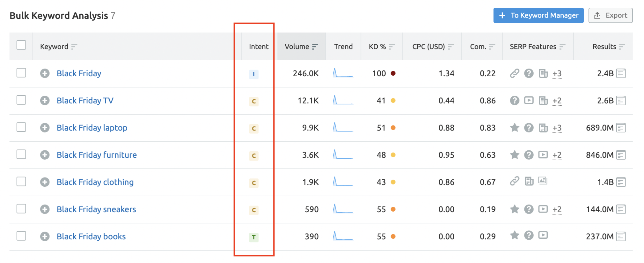
Task: Click the plus icon beside Black Friday TV
Action: coord(45,101)
